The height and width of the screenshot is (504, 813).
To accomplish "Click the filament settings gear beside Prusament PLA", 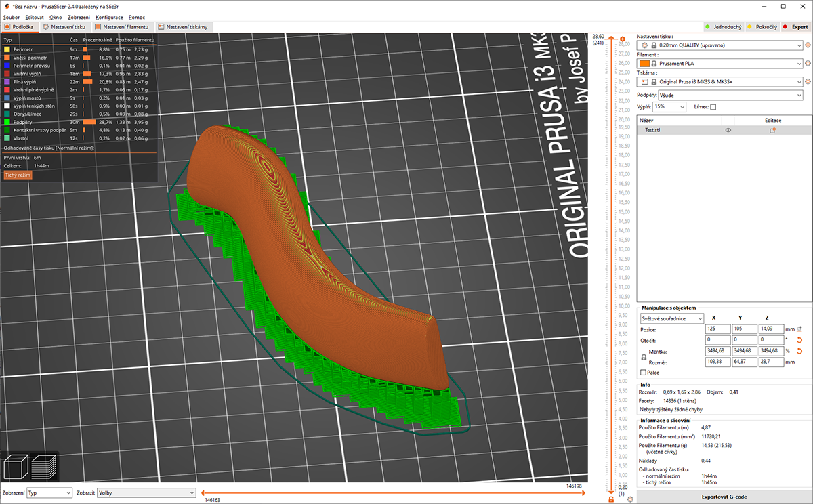I will tap(808, 64).
